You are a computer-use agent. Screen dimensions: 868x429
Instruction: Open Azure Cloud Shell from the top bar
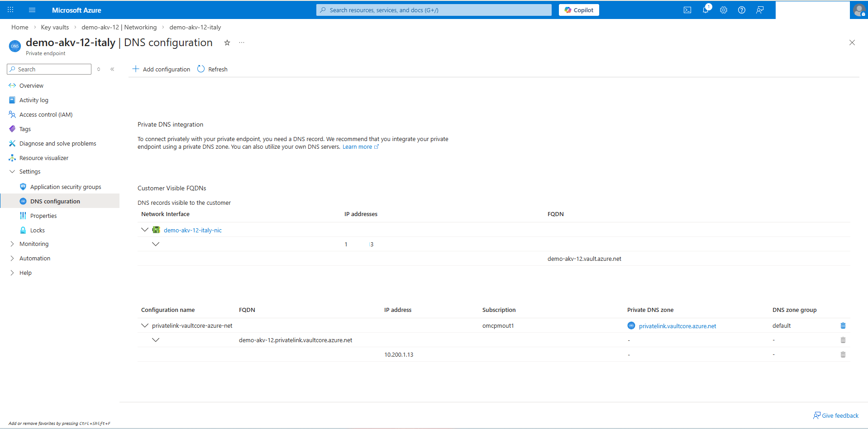click(687, 10)
